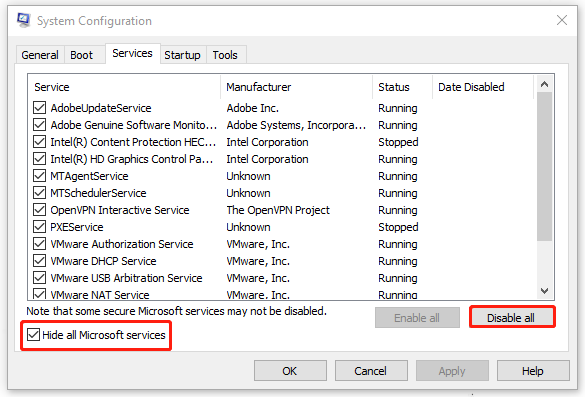Click the System Configuration title bar icon

click(x=24, y=20)
